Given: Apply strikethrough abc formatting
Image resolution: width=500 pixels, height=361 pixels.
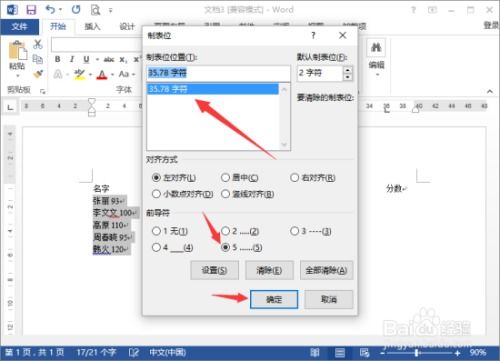Looking at the screenshot, I should [109, 60].
